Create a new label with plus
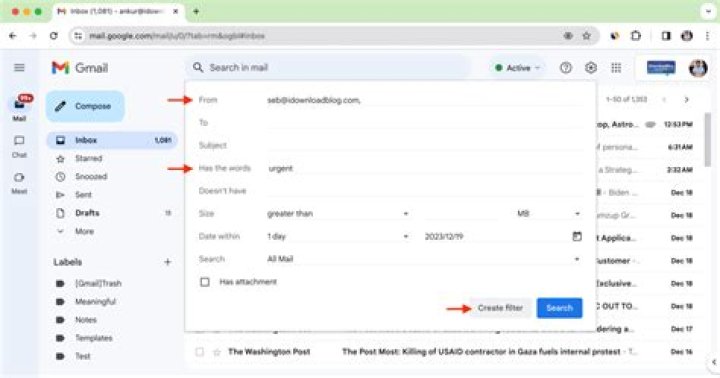This screenshot has width=720, height=378. tap(168, 262)
